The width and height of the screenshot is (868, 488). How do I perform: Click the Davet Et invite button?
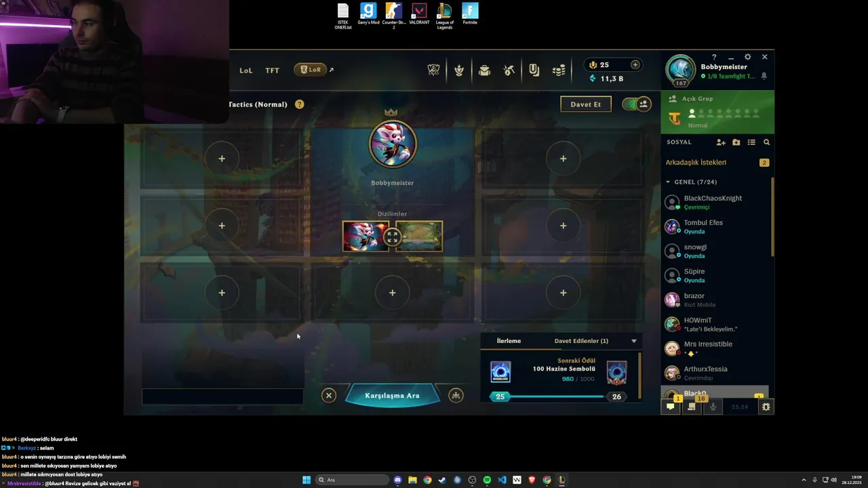pos(586,104)
